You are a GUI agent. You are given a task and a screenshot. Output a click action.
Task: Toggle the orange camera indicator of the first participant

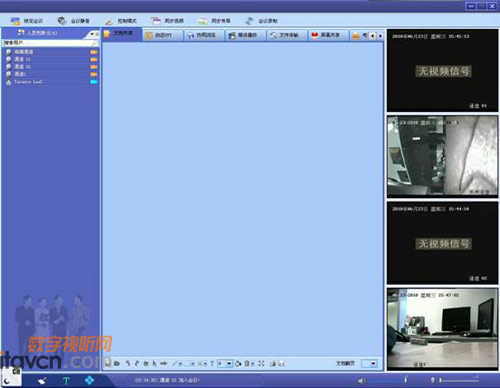[94, 52]
